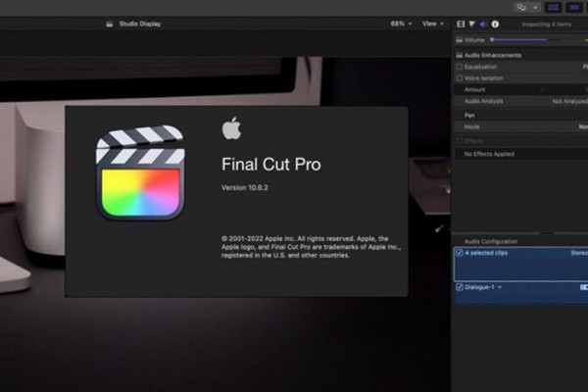Click the Audio Analysis label
This screenshot has height=392, width=588.
(x=484, y=101)
